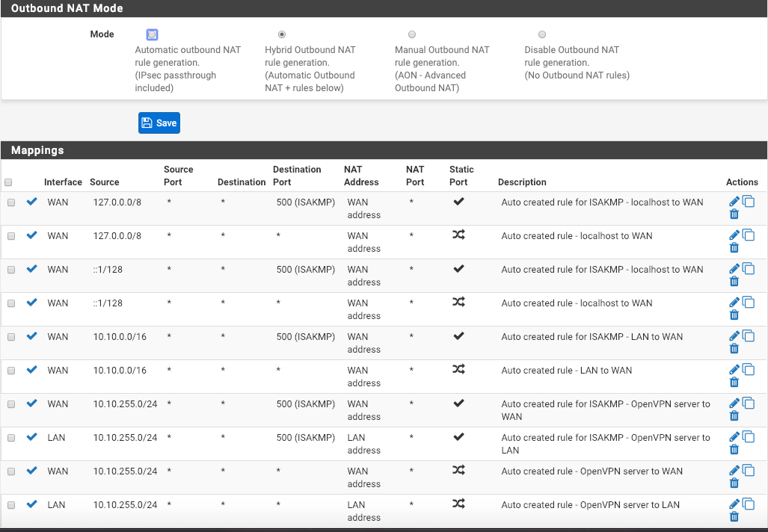Select Automatic outbound NAT mode
768x532 pixels.
coord(152,34)
